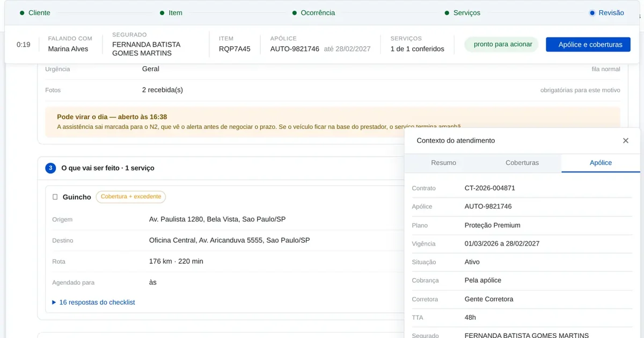Click the Av. Paulista 1280 origin address
The width and height of the screenshot is (644, 338).
[217, 219]
